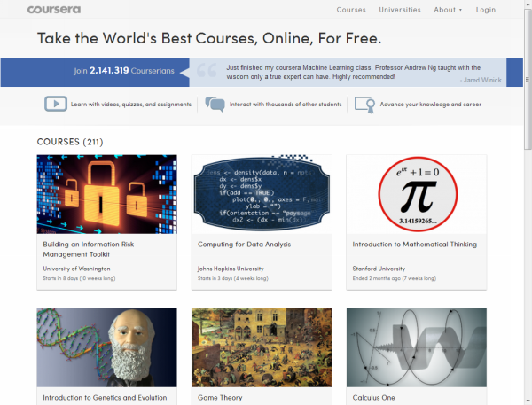Click the Jared Winick attribution text
Image resolution: width=532 pixels, height=405 pixels.
pos(481,80)
